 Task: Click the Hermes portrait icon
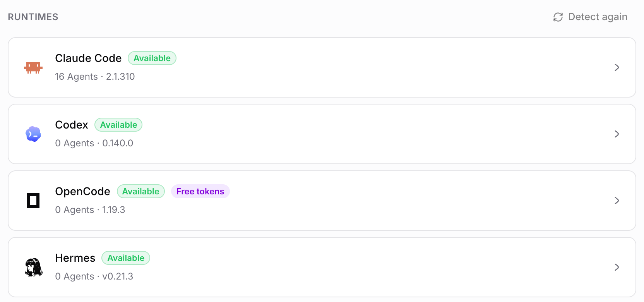[x=33, y=267]
